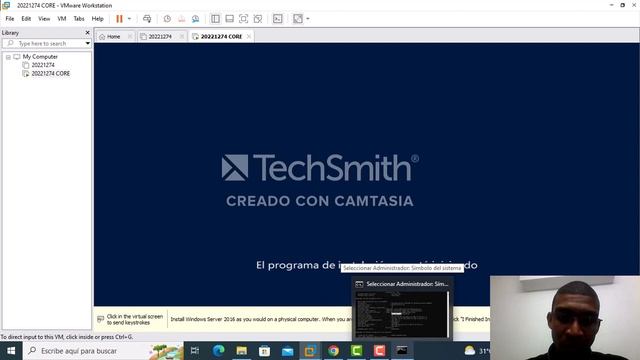Viewport: 640px width, 360px height.
Task: Open the library search dropdown arrow
Action: pyautogui.click(x=87, y=43)
